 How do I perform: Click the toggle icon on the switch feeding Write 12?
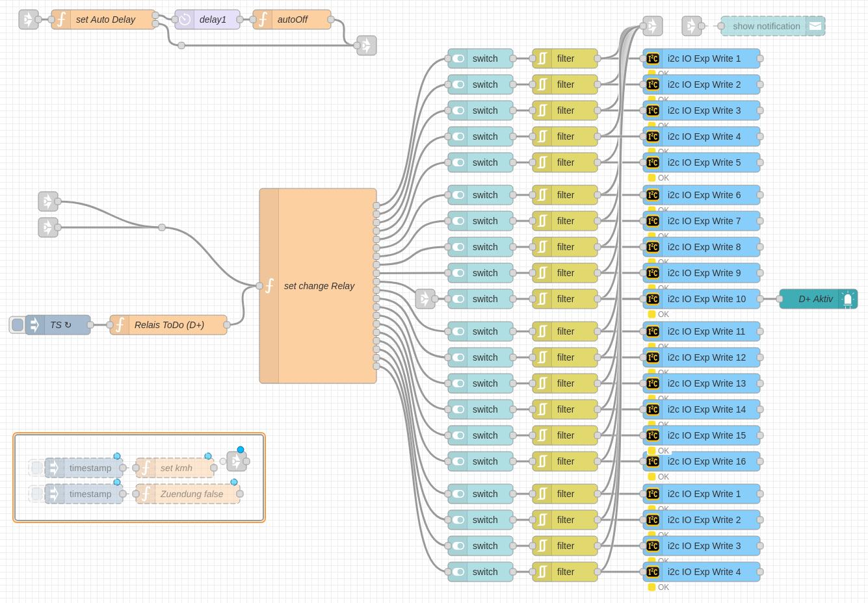pos(458,357)
